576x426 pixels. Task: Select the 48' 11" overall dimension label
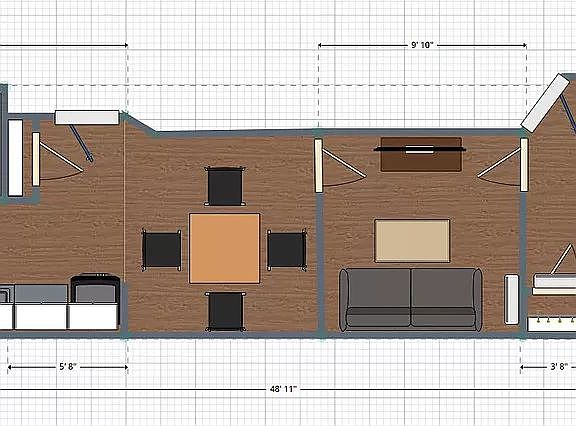[x=283, y=389]
